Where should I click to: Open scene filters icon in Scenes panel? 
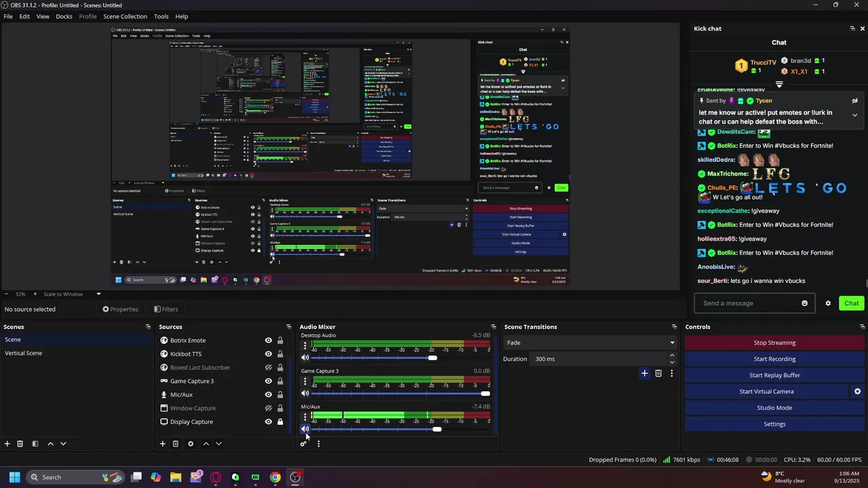click(x=35, y=444)
